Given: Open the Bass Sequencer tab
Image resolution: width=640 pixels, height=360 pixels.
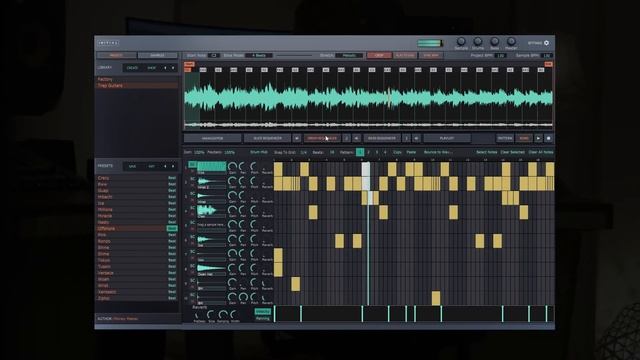Looking at the screenshot, I should pyautogui.click(x=382, y=138).
